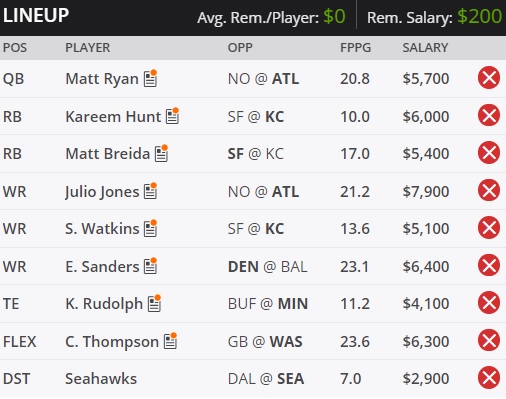Remove Seahawks DST from the lineup
This screenshot has height=399, width=506.
(x=489, y=378)
